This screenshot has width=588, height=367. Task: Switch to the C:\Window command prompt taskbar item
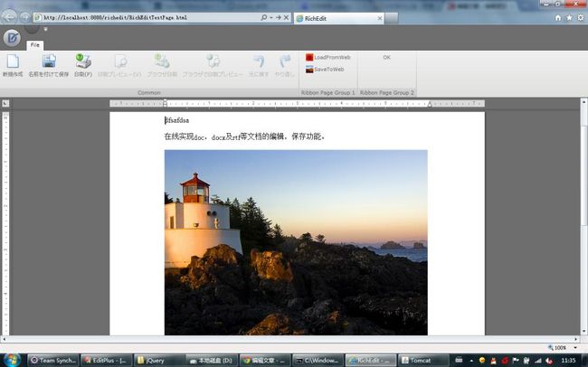[x=318, y=361]
